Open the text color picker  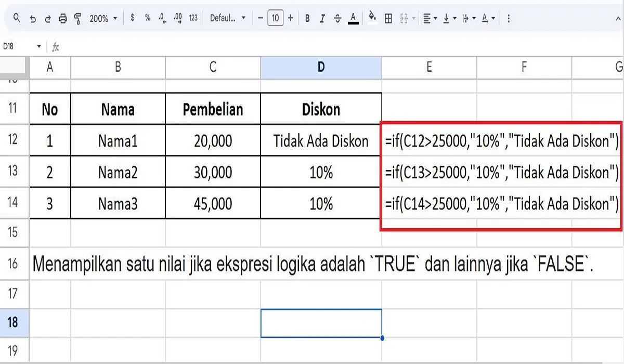point(353,18)
